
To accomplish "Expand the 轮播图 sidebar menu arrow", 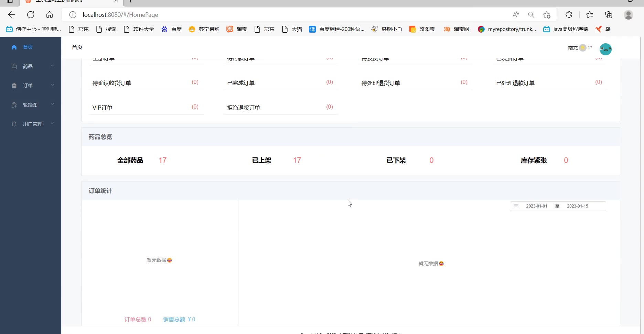I will (x=52, y=104).
